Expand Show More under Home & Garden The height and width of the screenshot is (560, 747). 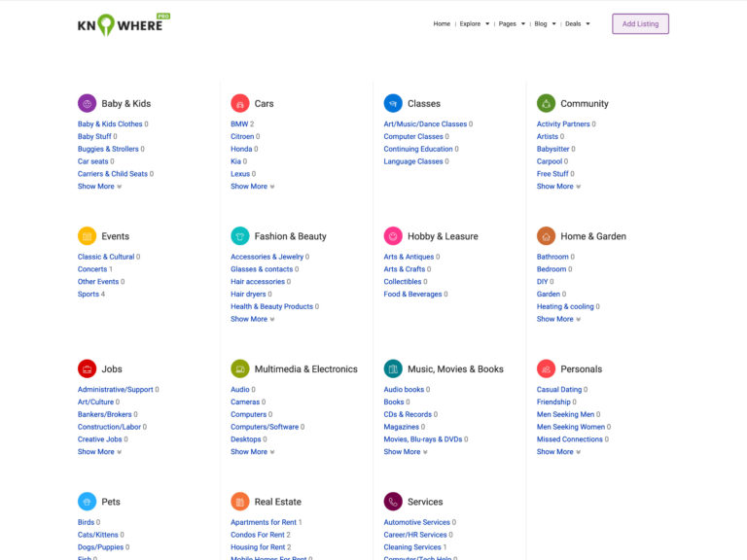558,319
